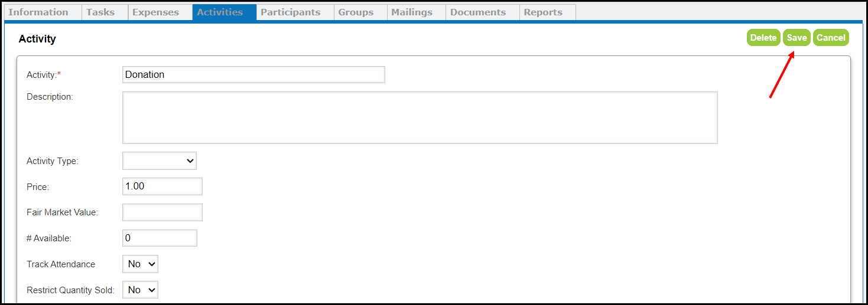Open the Restrict Quantity Sold dropdown

[140, 290]
